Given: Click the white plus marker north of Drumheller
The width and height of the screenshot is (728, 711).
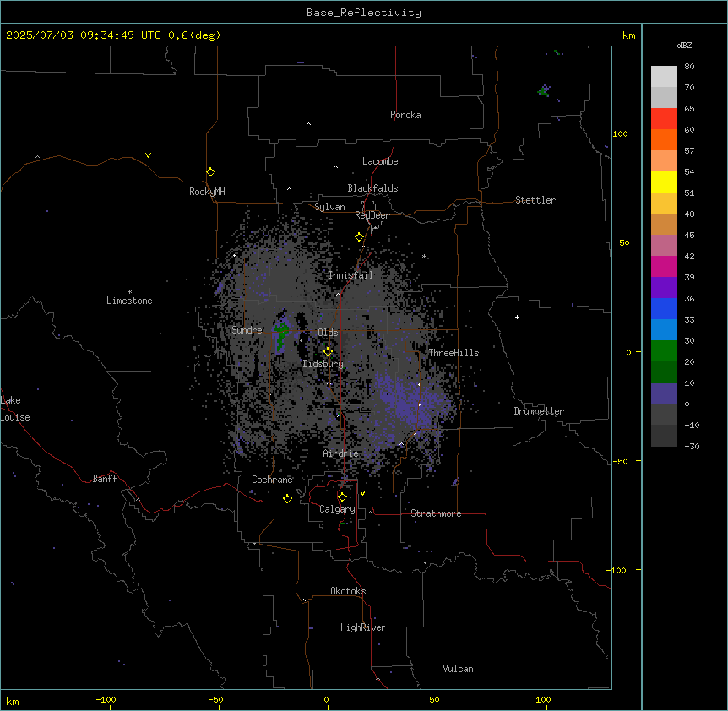Looking at the screenshot, I should point(517,317).
